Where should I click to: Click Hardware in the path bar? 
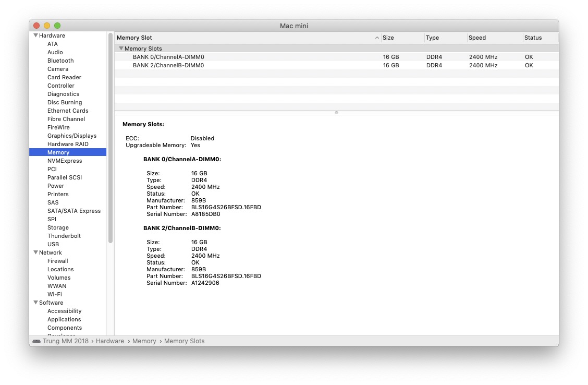pos(110,341)
